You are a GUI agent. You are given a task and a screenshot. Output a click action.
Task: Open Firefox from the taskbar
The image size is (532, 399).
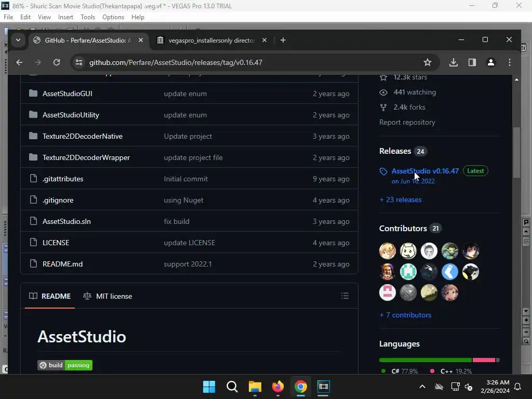coord(278,387)
